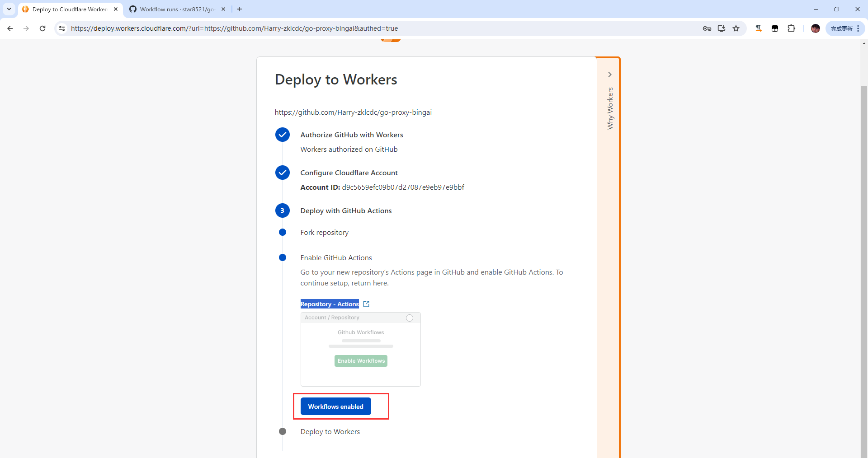
Task: Click the Account / Repository circle in illustration
Action: tap(410, 318)
